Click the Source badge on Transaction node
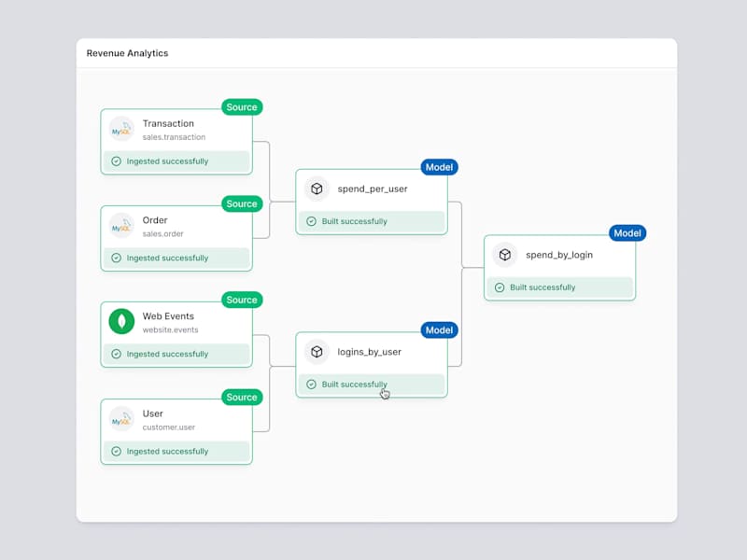The image size is (747, 560). tap(242, 107)
